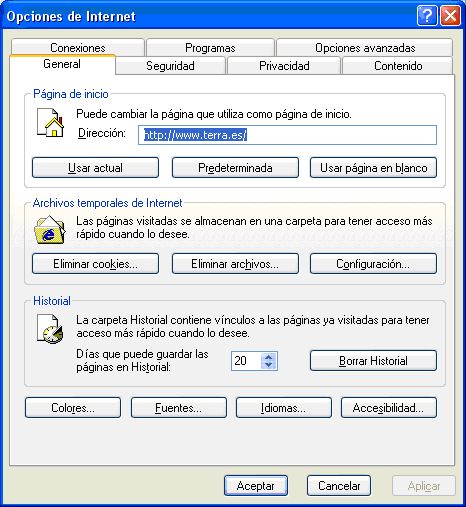Click Eliminar cookies button
The width and height of the screenshot is (466, 507).
(95, 264)
